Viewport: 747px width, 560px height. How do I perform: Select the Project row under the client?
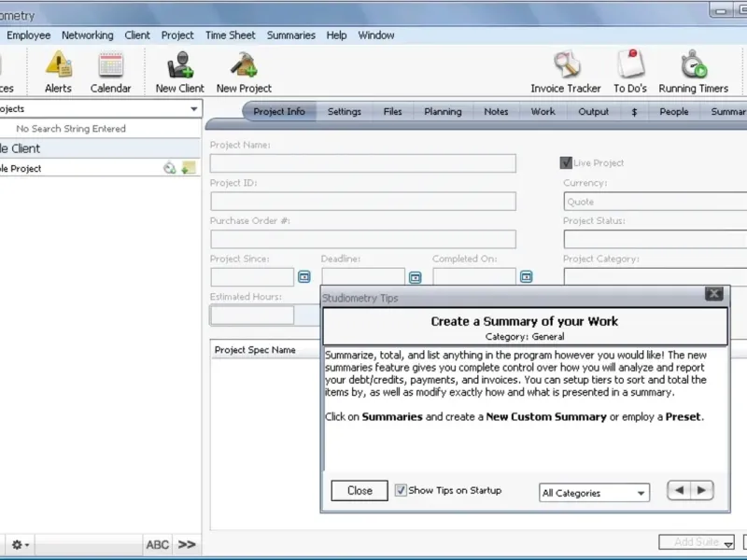pyautogui.click(x=100, y=168)
